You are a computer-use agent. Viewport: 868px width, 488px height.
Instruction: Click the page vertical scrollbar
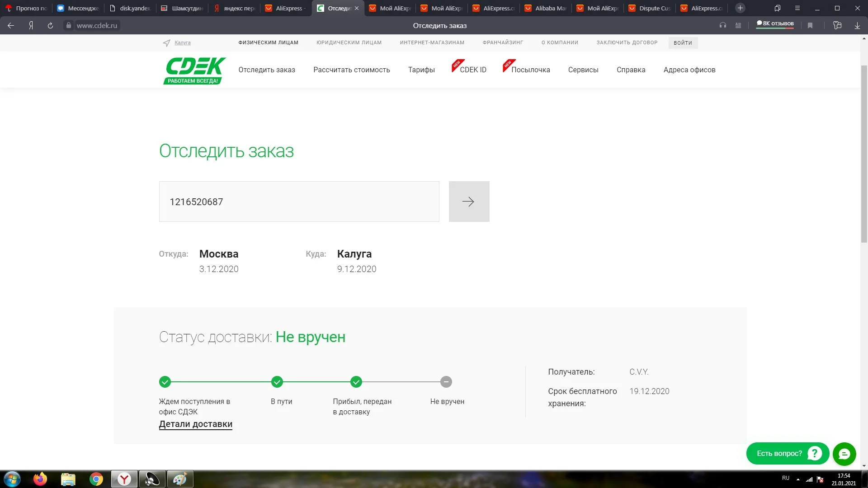point(864,154)
